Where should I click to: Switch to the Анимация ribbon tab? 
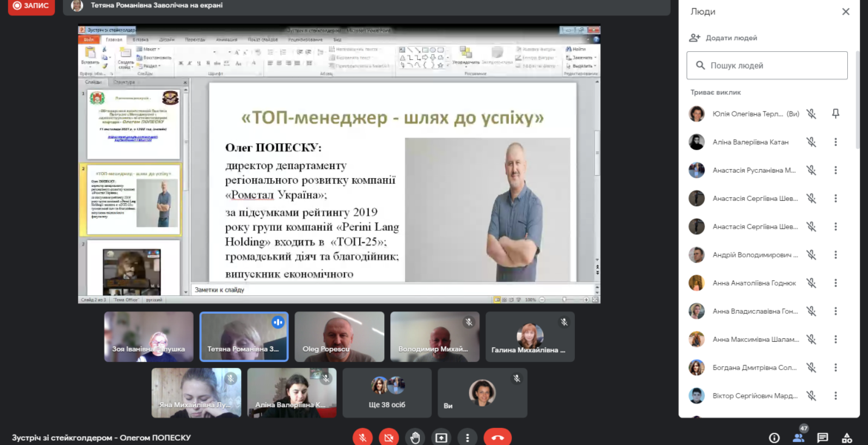tap(226, 40)
